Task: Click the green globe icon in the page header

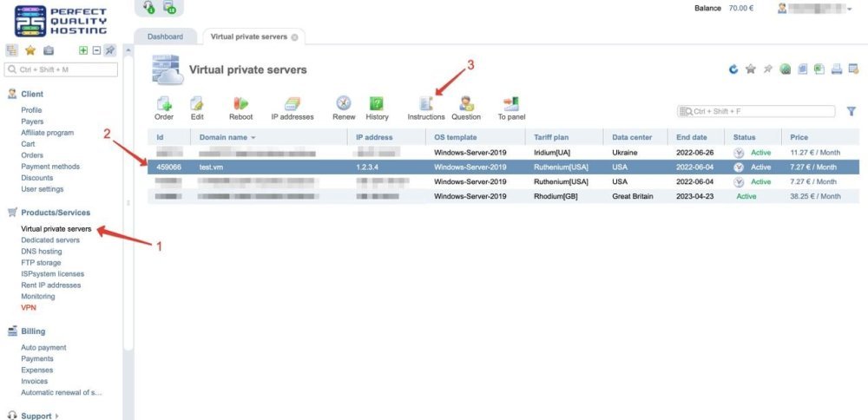Action: click(785, 69)
